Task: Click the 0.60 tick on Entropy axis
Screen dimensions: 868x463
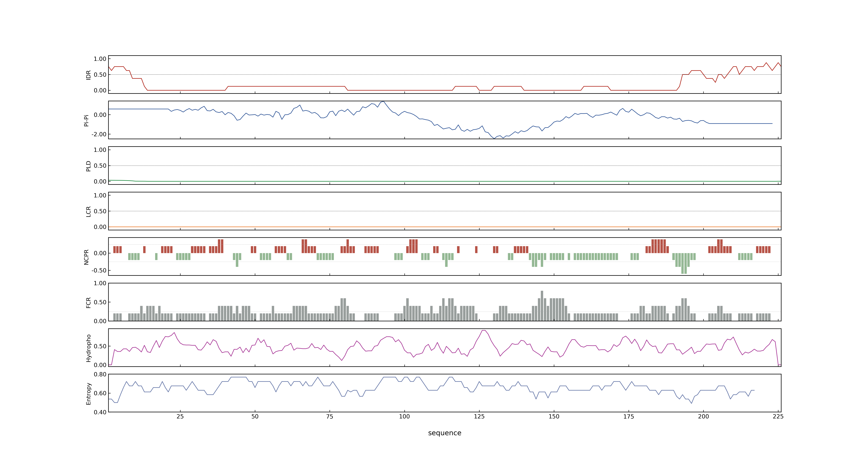Action: click(100, 393)
